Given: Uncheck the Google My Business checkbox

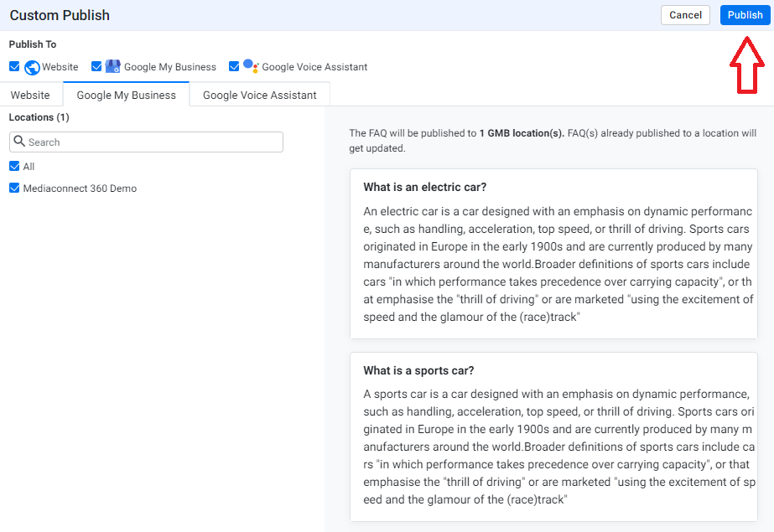Looking at the screenshot, I should pyautogui.click(x=96, y=66).
